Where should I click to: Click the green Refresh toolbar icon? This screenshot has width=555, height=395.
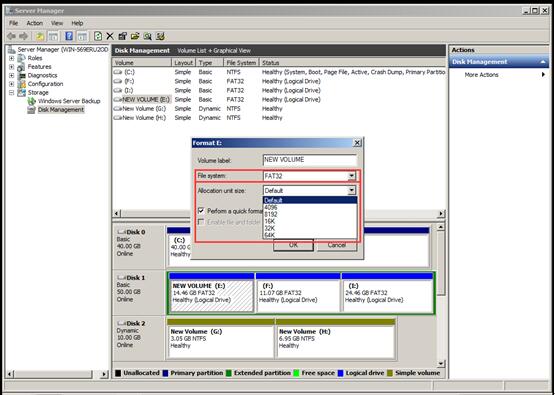[98, 36]
